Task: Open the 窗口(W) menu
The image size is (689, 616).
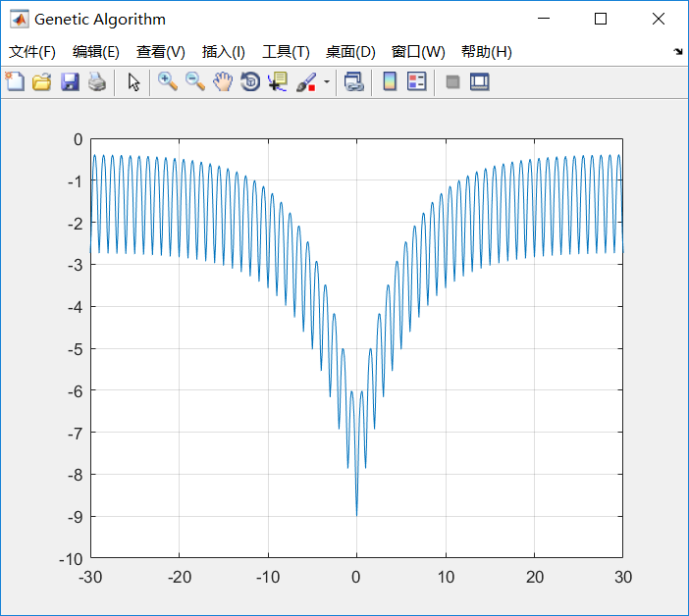Action: 418,52
